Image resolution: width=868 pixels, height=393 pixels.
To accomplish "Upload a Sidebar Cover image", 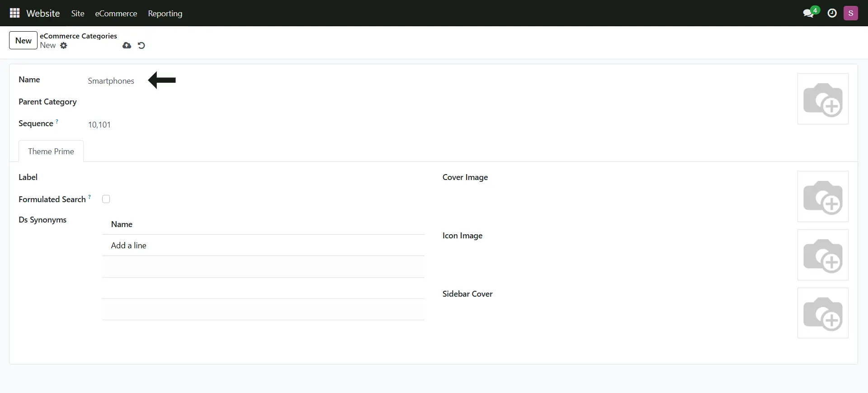I will tap(822, 313).
